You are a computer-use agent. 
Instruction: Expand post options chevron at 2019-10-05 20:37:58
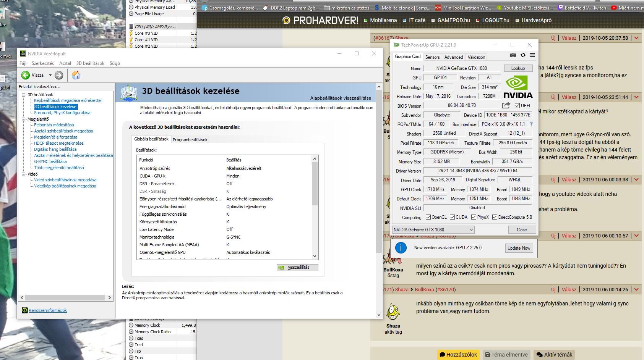[x=636, y=38]
